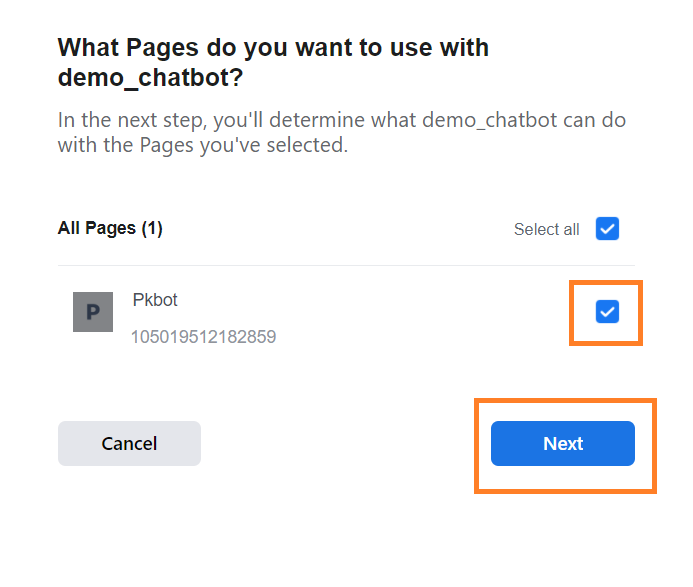The width and height of the screenshot is (693, 587).
Task: Click the "Select all" label text
Action: pos(546,230)
